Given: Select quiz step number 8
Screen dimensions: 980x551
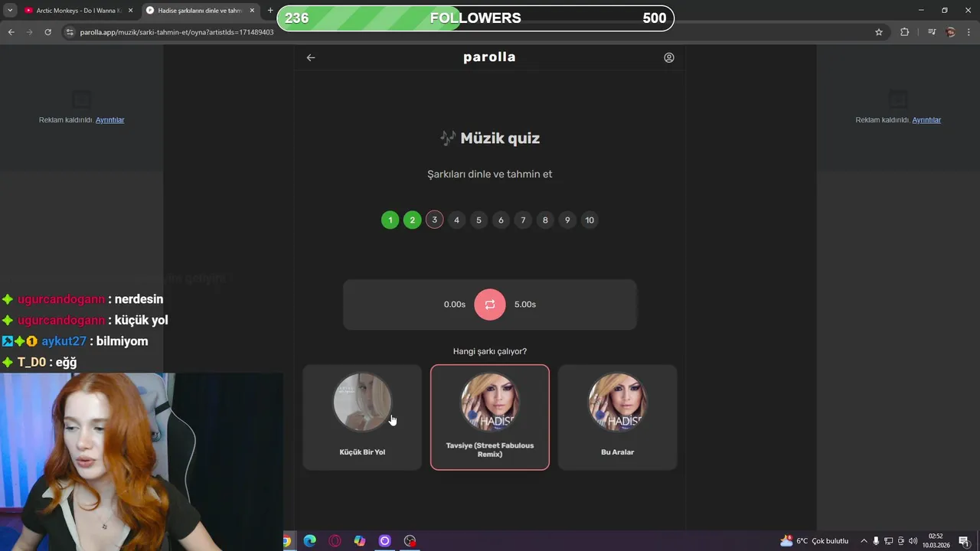Looking at the screenshot, I should [546, 220].
